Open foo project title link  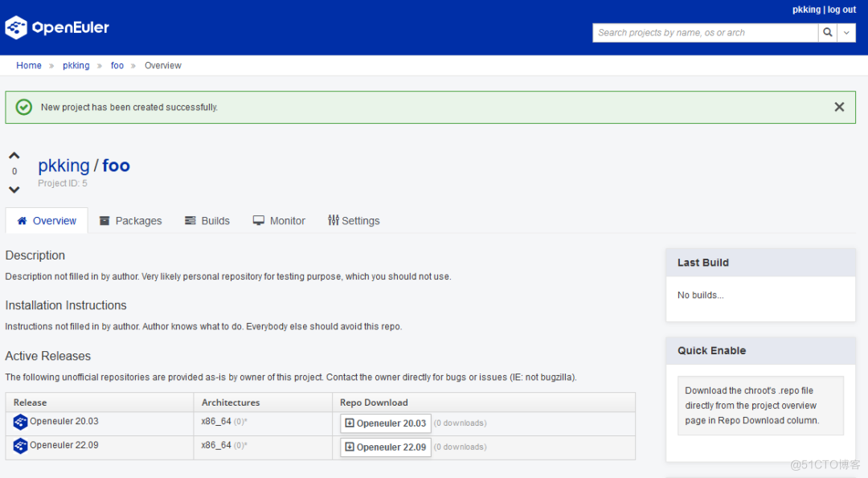point(117,165)
